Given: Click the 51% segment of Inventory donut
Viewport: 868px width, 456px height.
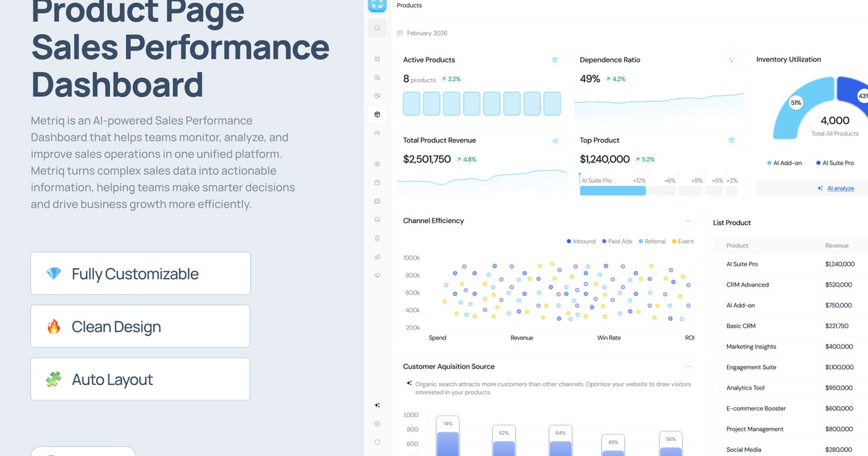Looking at the screenshot, I should click(796, 103).
